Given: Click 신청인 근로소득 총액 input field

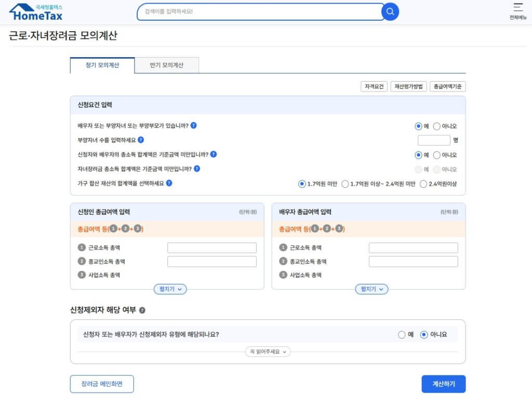Looking at the screenshot, I should (x=211, y=248).
